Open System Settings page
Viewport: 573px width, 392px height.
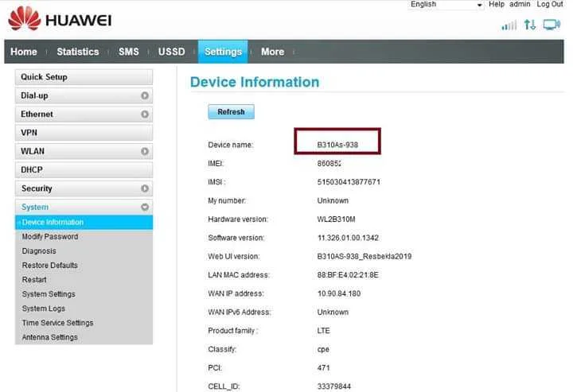pos(49,294)
